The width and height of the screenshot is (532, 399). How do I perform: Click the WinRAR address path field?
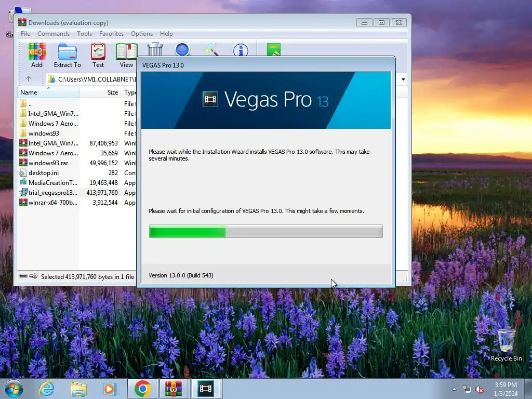coord(91,79)
